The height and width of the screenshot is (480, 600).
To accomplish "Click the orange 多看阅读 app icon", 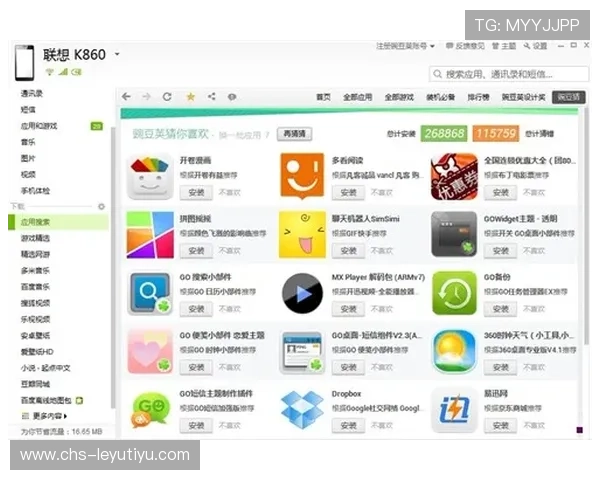I will pos(302,176).
